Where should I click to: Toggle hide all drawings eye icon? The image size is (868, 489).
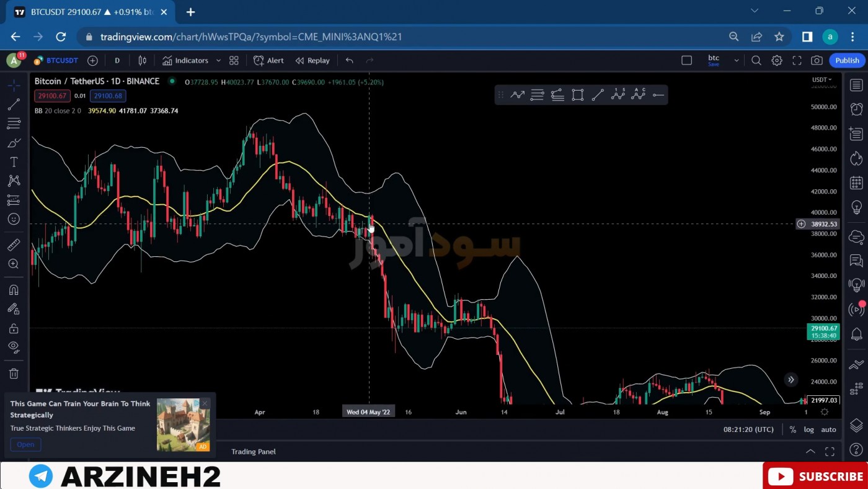14,347
